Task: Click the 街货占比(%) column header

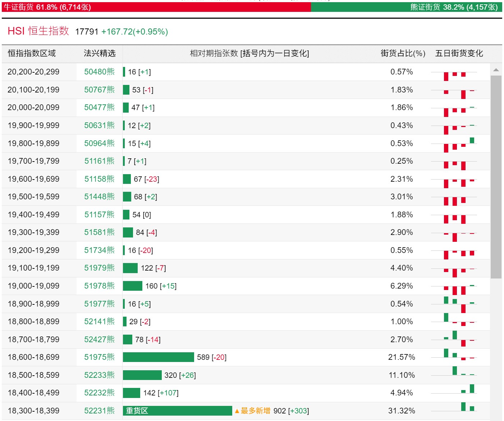Action: coord(403,53)
